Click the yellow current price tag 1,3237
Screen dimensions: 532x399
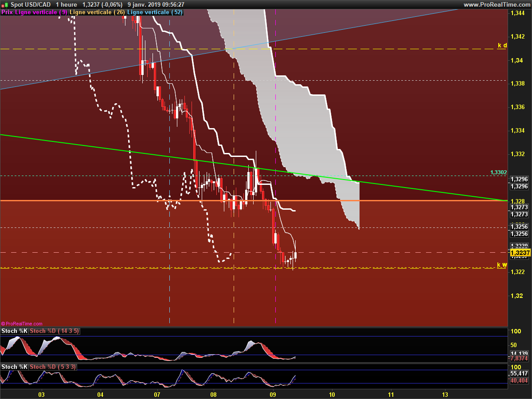tap(520, 252)
